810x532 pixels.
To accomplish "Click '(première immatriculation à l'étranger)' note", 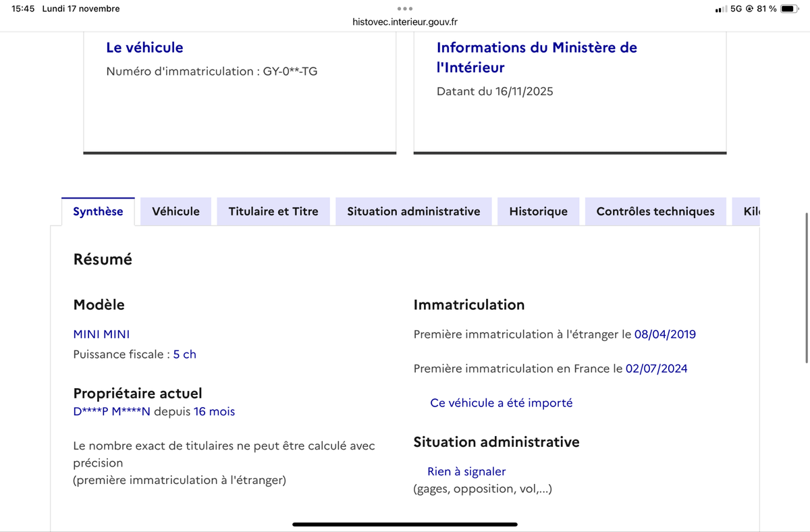I will pyautogui.click(x=180, y=481).
